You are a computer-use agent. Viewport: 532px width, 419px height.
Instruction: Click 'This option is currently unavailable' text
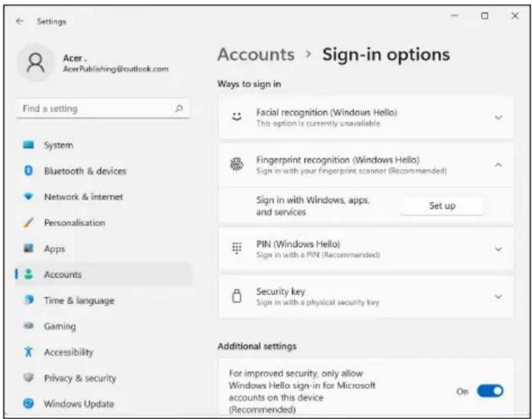[x=318, y=123]
